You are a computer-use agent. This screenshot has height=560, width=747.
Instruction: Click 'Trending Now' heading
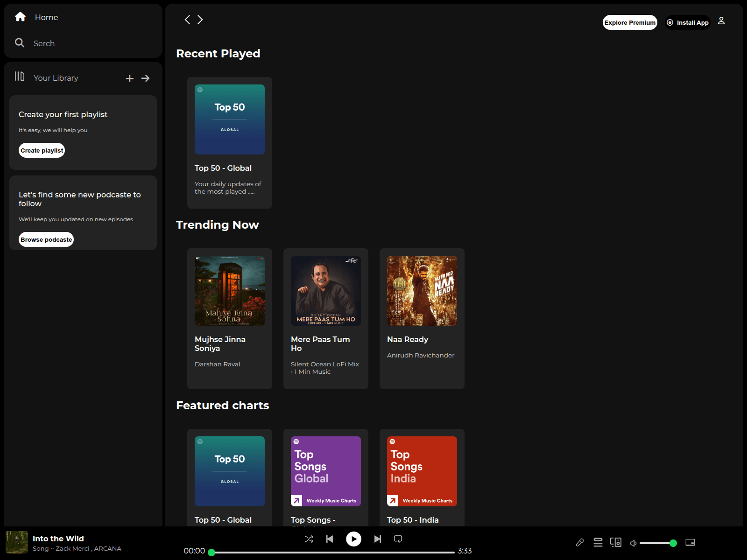coord(218,224)
